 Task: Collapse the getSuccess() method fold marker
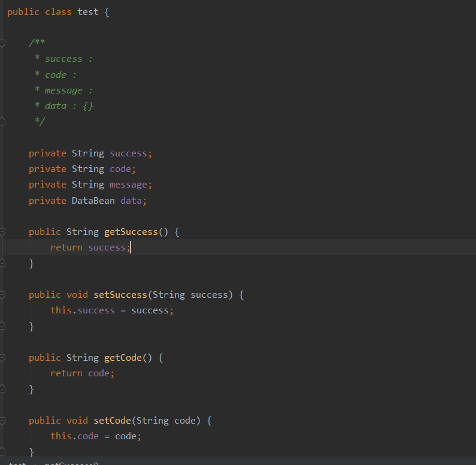2,232
